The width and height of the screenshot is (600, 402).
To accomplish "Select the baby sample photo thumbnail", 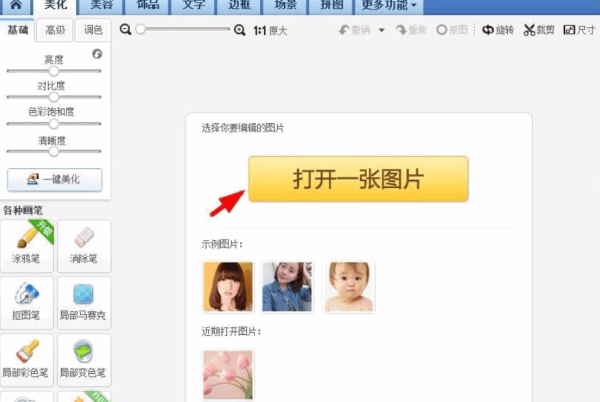I will (349, 287).
